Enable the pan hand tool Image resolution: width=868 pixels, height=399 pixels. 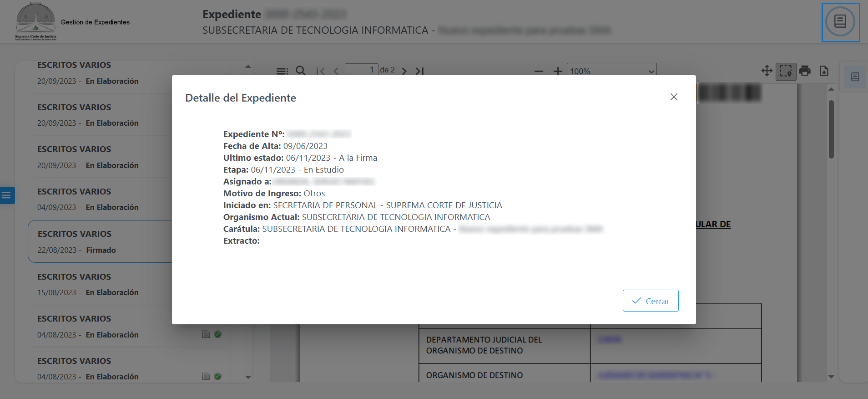767,71
